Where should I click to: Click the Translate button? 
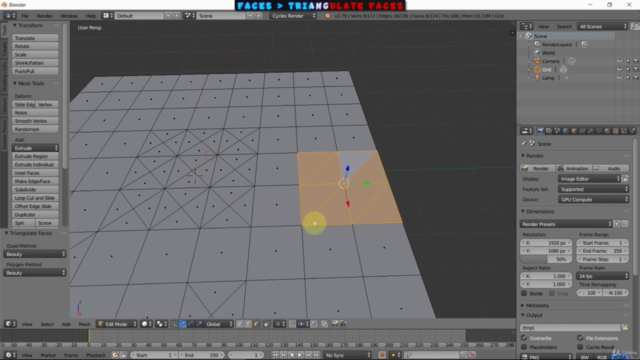(x=35, y=38)
